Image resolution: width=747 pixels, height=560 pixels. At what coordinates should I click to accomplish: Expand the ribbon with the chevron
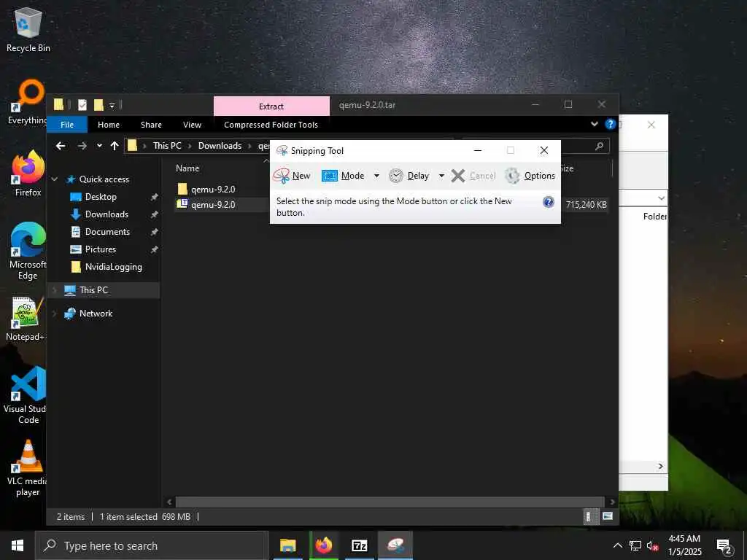[x=594, y=124]
